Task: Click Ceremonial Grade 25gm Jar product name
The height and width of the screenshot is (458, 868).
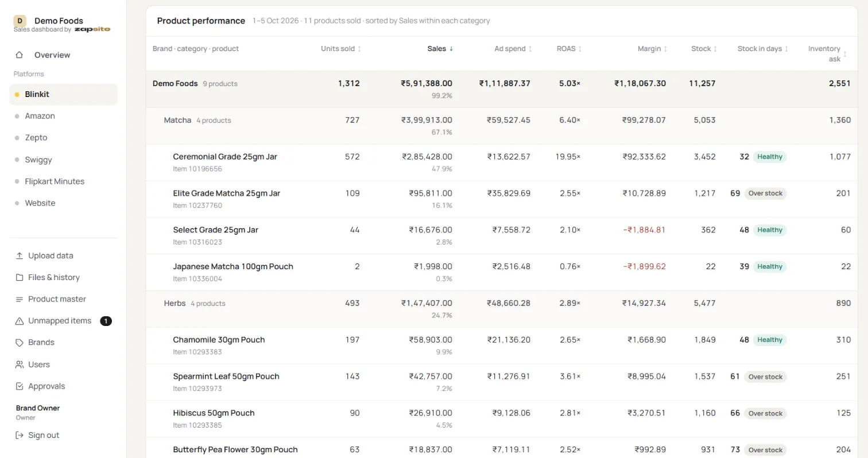Action: (225, 157)
